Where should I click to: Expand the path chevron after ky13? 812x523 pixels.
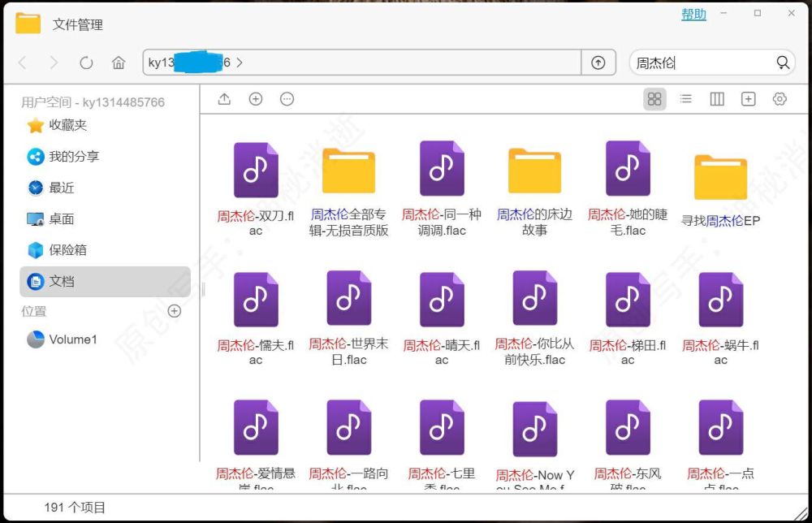coord(240,63)
